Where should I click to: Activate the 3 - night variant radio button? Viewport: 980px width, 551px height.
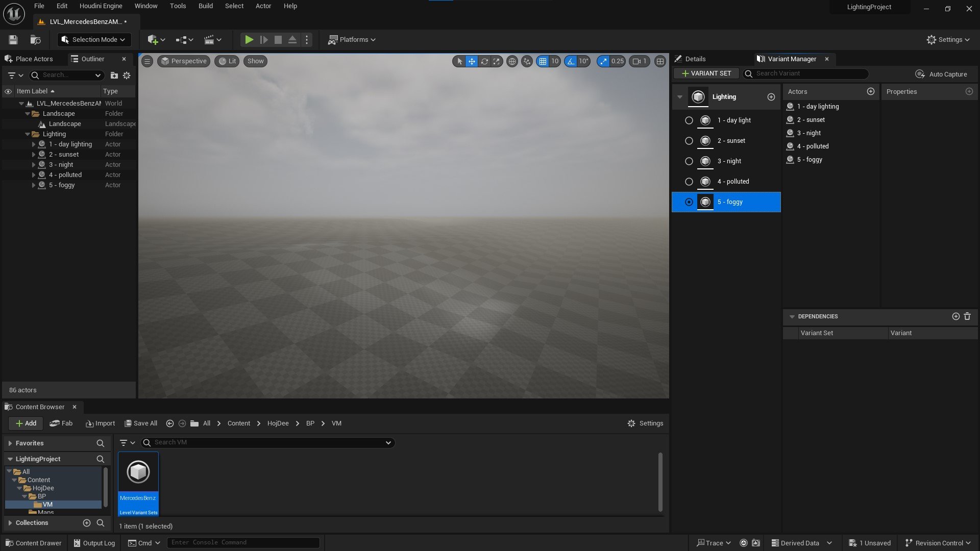pos(689,161)
